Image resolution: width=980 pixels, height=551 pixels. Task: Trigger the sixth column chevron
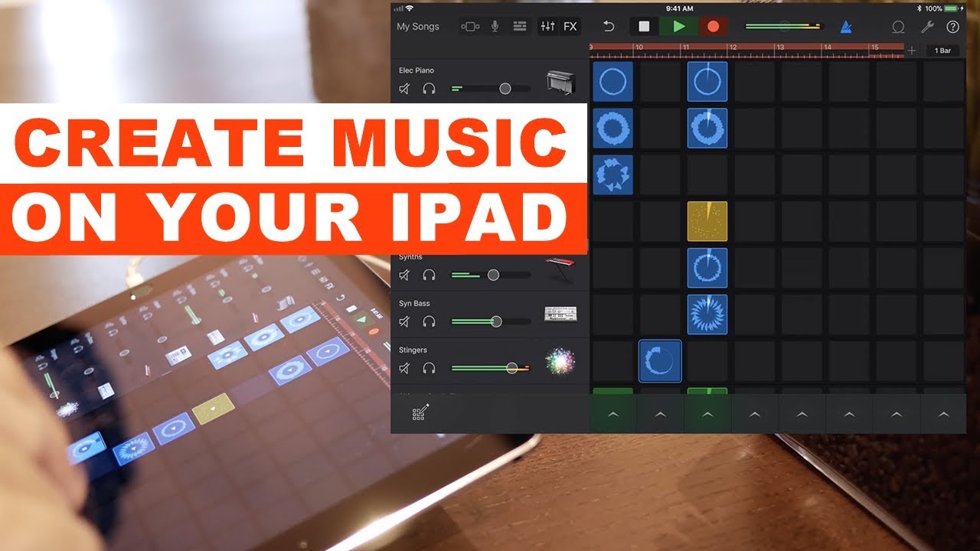point(850,414)
